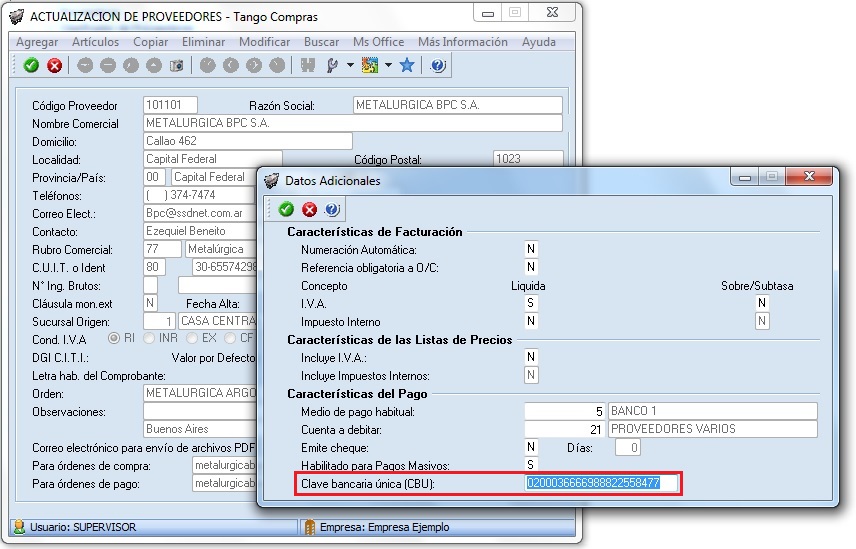
Task: Click the Empresa building icon in status bar
Action: [310, 527]
